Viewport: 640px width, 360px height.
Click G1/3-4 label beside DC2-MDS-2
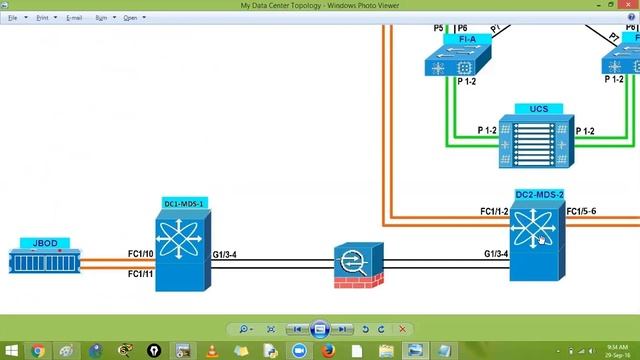[x=496, y=254]
